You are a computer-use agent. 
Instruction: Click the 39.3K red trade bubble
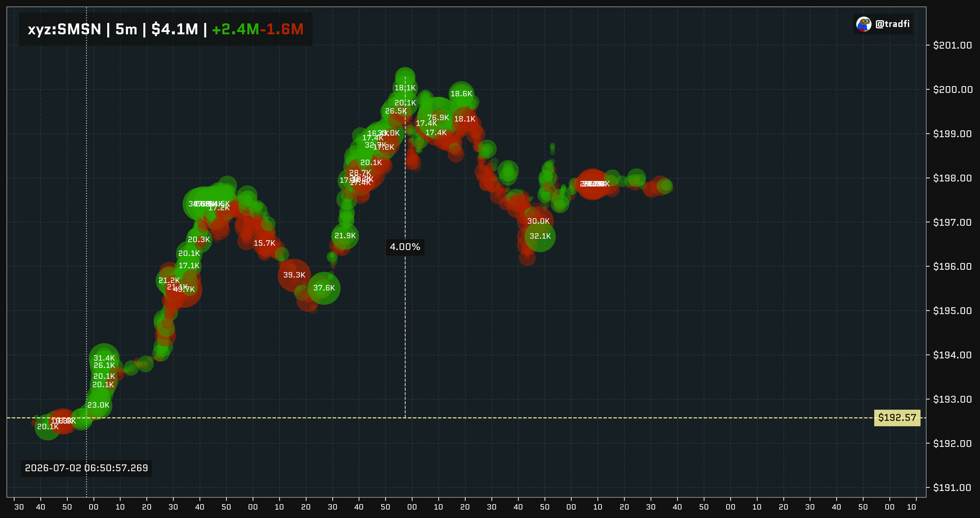294,275
